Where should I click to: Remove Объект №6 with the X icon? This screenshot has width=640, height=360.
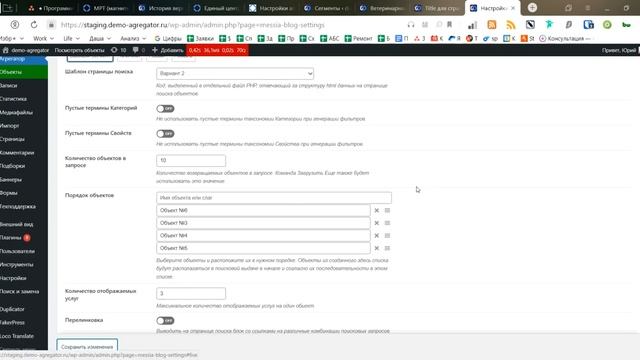376,210
